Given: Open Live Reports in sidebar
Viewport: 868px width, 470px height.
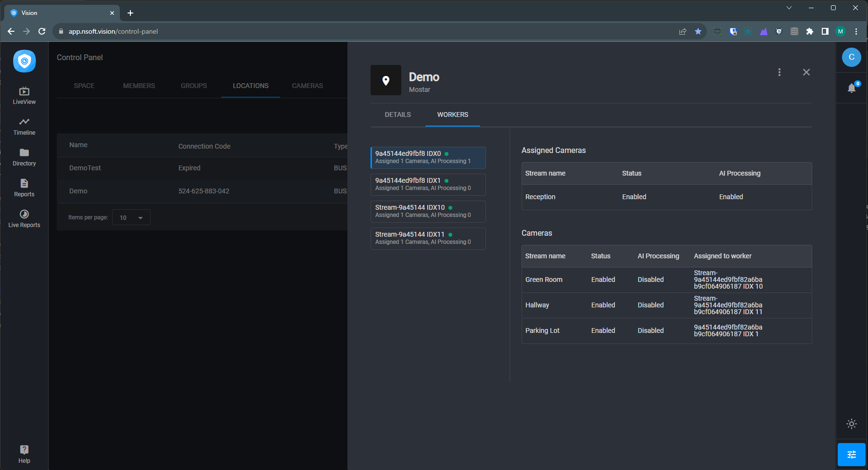Looking at the screenshot, I should tap(24, 219).
